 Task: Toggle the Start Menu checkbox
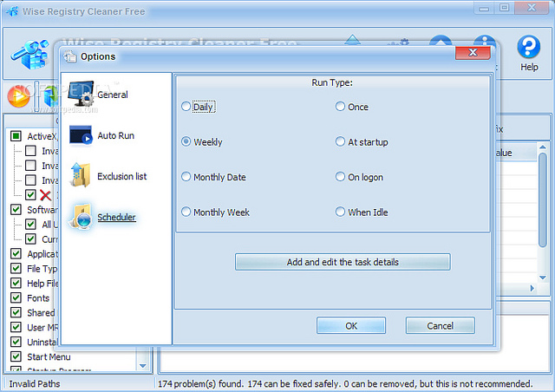tap(16, 356)
